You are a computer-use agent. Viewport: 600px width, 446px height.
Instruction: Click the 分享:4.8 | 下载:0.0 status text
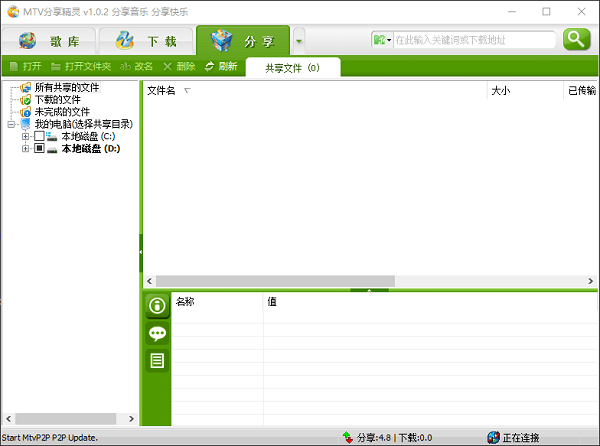coord(395,438)
